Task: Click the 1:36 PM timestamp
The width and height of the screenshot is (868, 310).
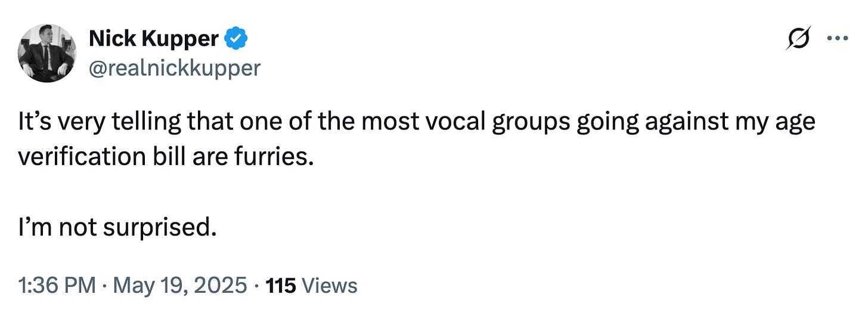Action: pyautogui.click(x=57, y=286)
